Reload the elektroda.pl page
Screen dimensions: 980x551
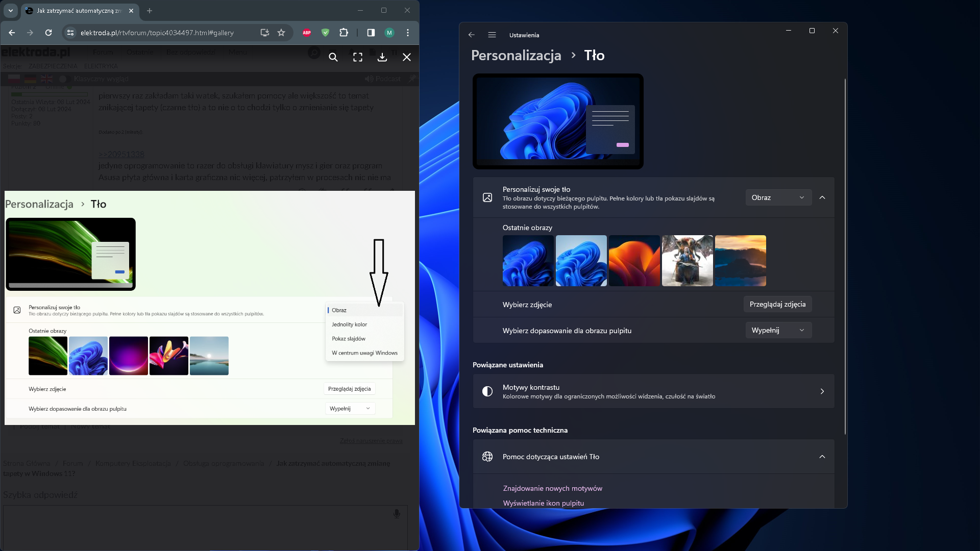tap(48, 33)
